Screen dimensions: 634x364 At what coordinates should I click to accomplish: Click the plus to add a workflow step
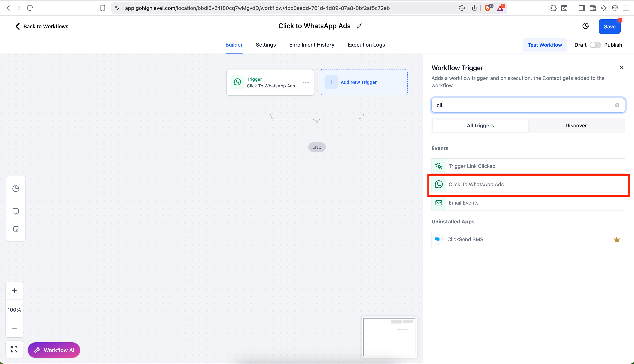[317, 135]
